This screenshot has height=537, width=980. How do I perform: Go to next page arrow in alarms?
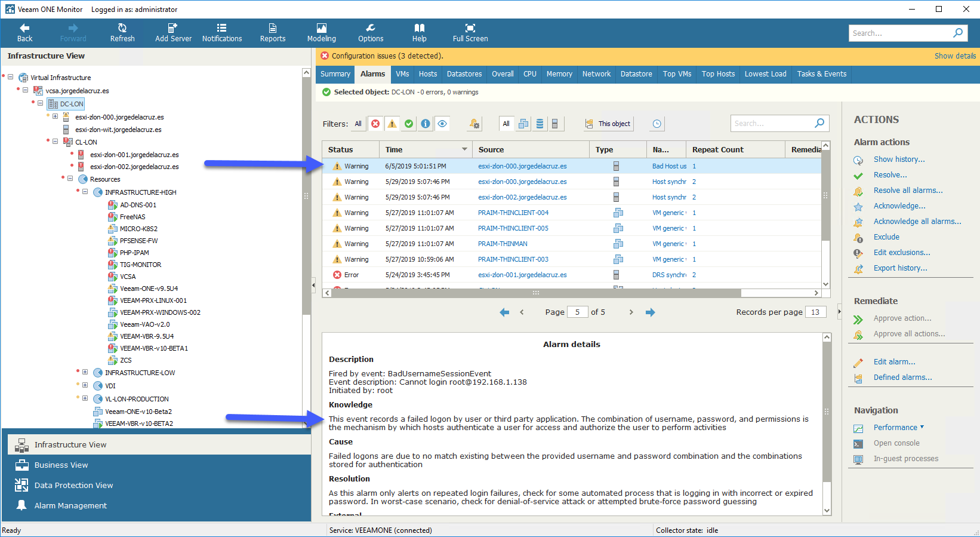tap(631, 312)
